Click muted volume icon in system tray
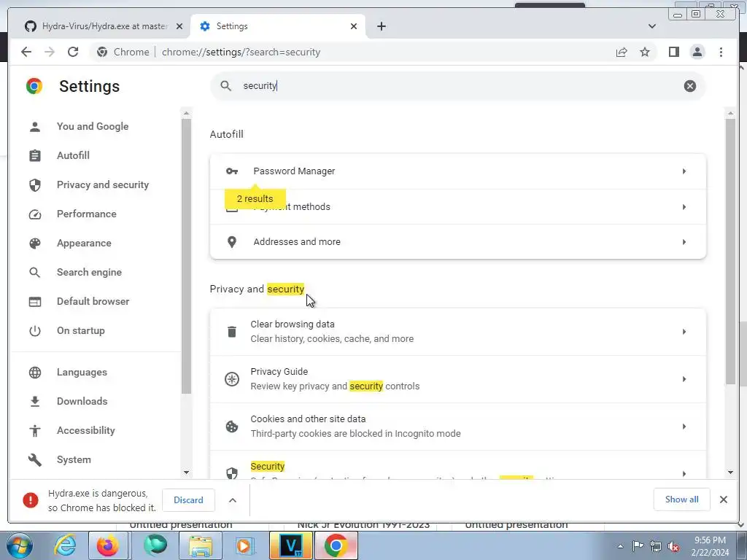 pos(673,546)
